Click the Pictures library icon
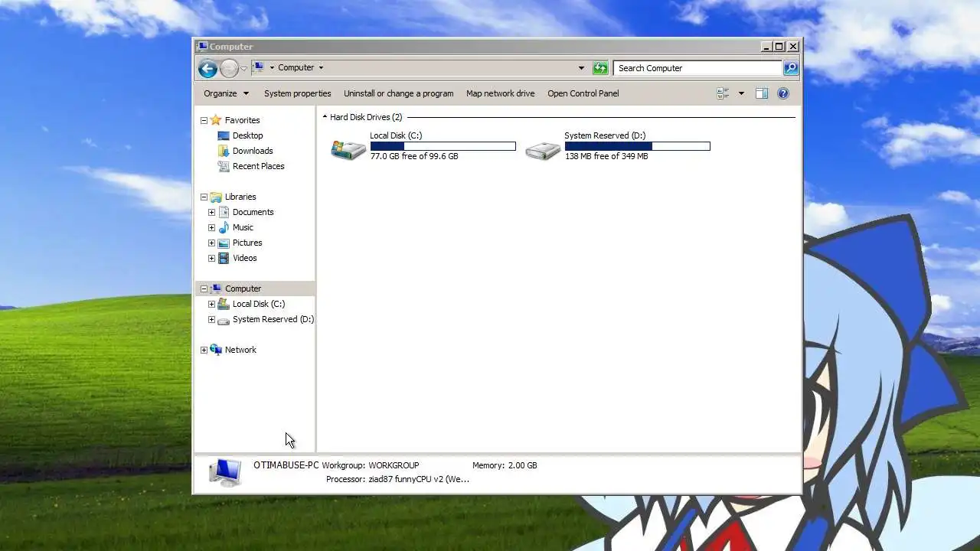 224,243
